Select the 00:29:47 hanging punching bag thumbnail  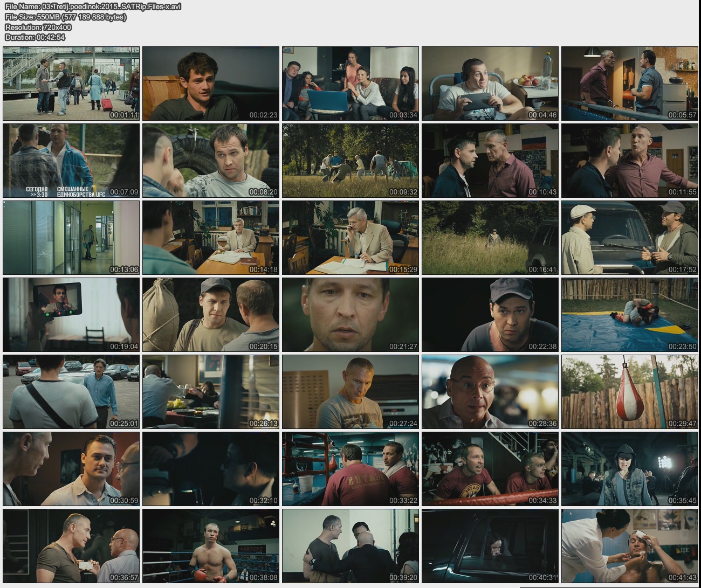[x=630, y=392]
